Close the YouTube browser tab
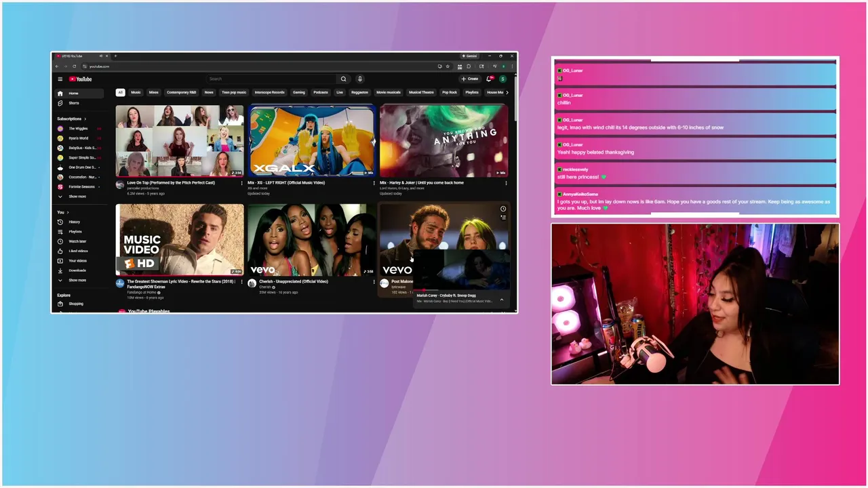This screenshot has height=488, width=868. 106,56
